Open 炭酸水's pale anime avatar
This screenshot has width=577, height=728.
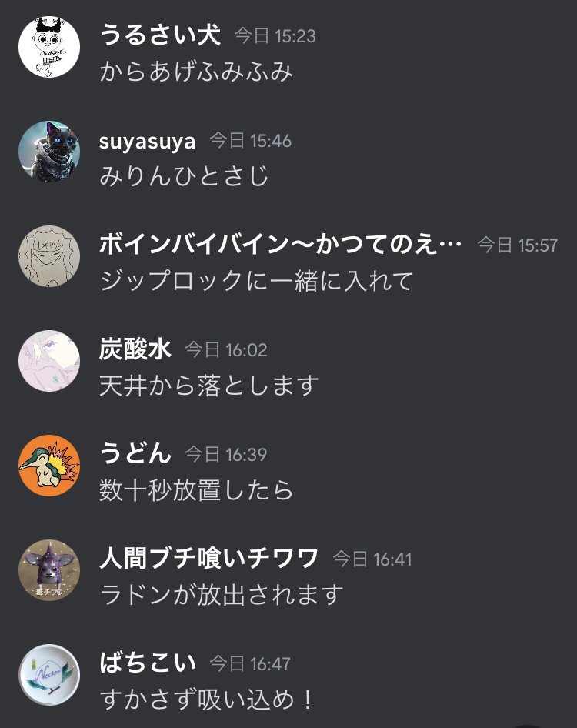[x=49, y=361]
